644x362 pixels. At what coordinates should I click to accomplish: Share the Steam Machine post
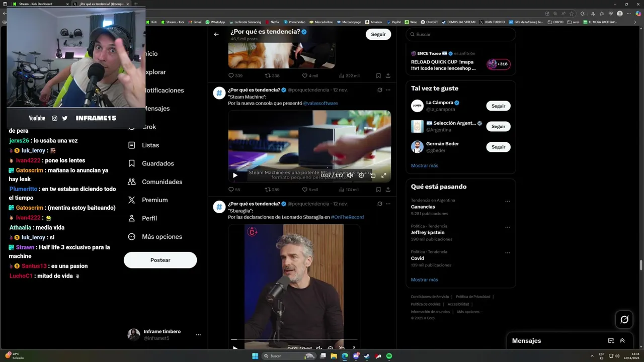pyautogui.click(x=388, y=190)
